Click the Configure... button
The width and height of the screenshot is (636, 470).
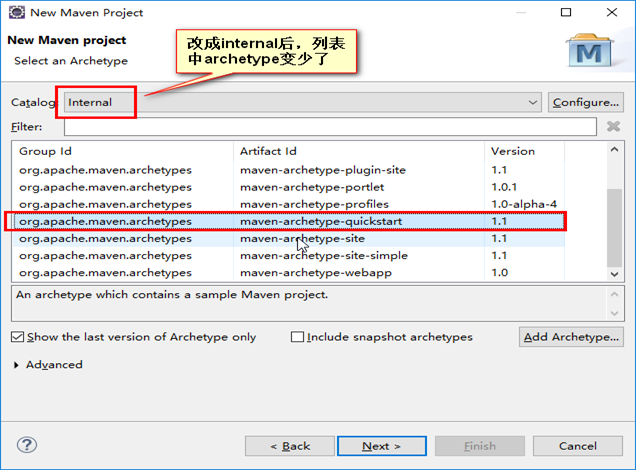(586, 102)
